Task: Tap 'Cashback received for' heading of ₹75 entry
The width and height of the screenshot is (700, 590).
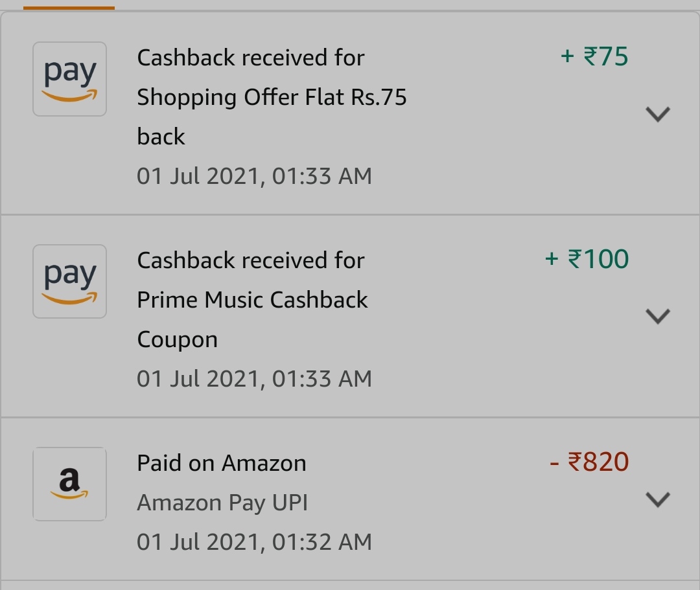Action: click(251, 58)
